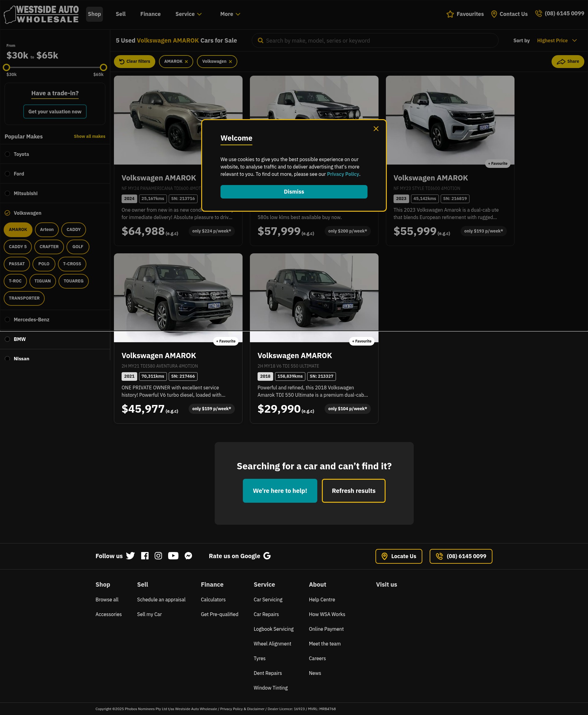Viewport: 588px width, 715px height.
Task: Select the Mercedes-Benz make
Action: (55, 320)
